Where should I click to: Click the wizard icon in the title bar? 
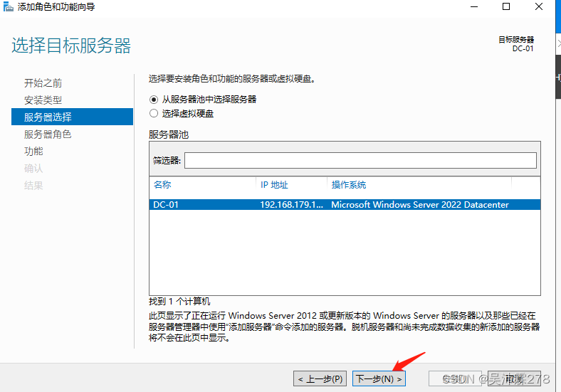[x=8, y=6]
